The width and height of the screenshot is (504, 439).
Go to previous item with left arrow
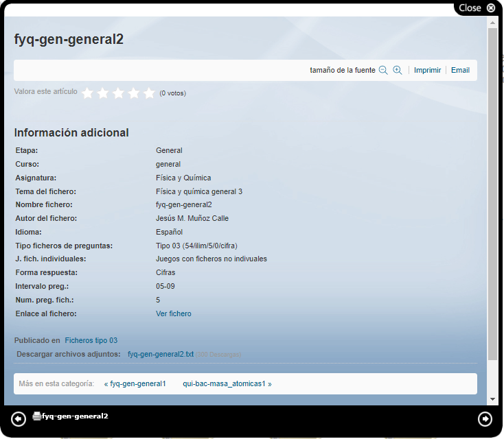click(x=19, y=418)
